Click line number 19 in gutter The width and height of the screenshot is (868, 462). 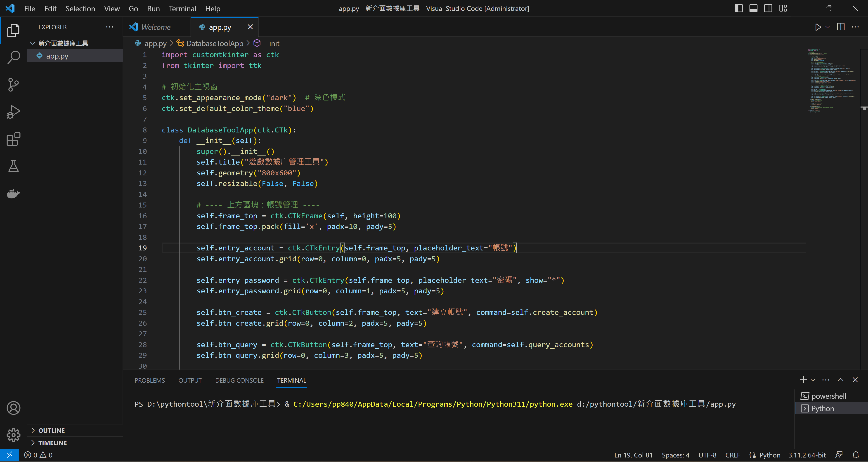click(x=142, y=248)
